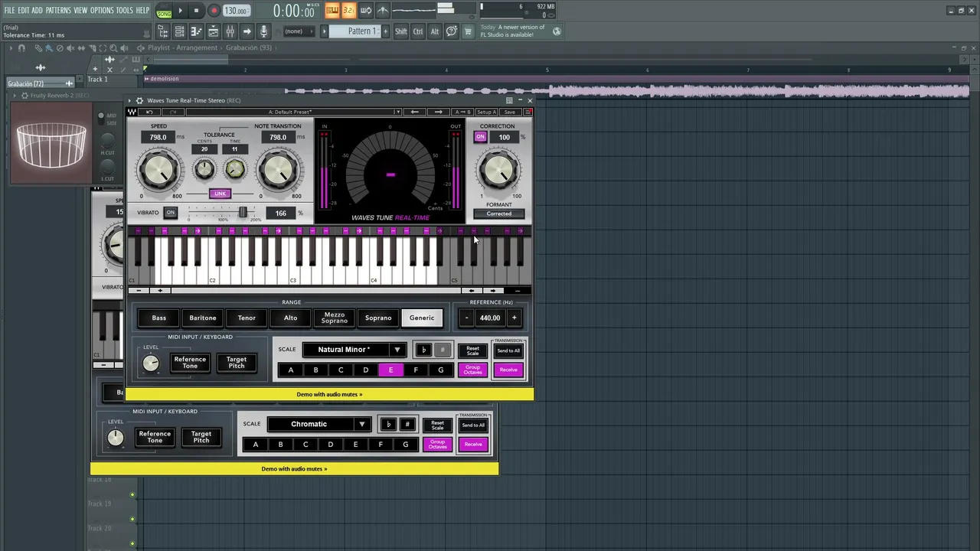Viewport: 980px width, 551px height.
Task: Redo in the Waves Tune toolbar
Action: (x=172, y=112)
